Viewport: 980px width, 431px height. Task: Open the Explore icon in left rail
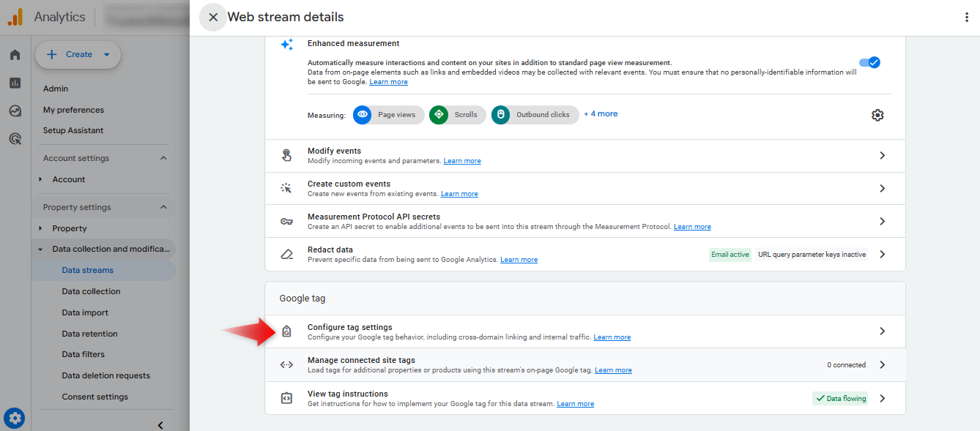tap(15, 110)
